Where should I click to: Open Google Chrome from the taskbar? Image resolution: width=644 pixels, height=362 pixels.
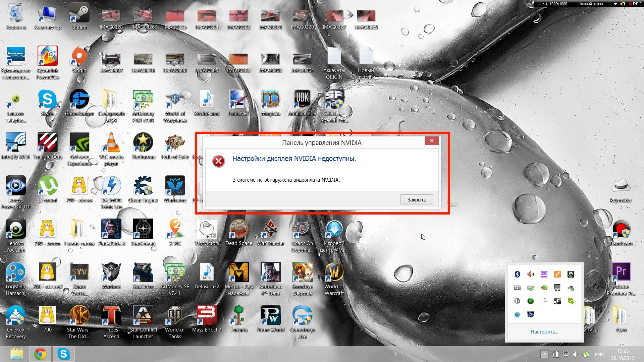click(40, 354)
